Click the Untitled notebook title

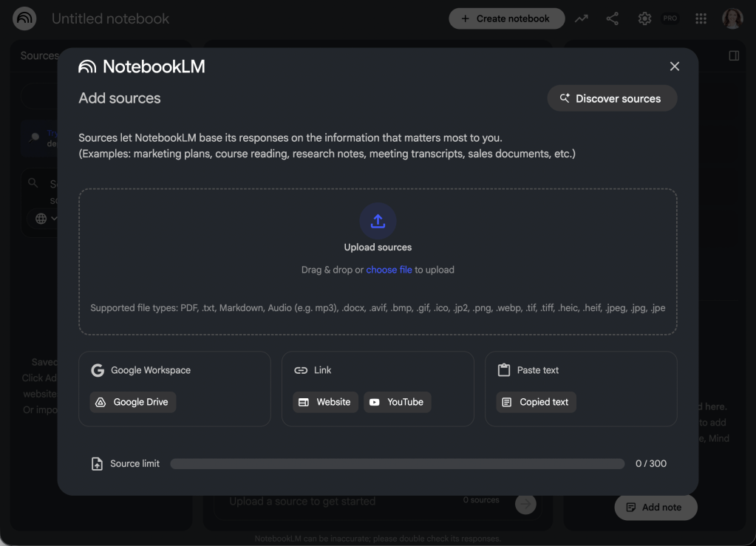110,18
